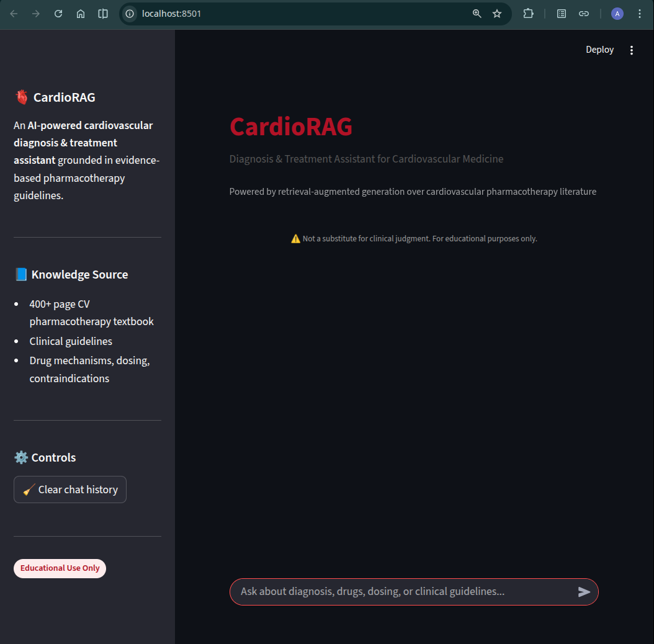This screenshot has height=644, width=654.
Task: Send the chat message with arrow icon
Action: tap(584, 592)
